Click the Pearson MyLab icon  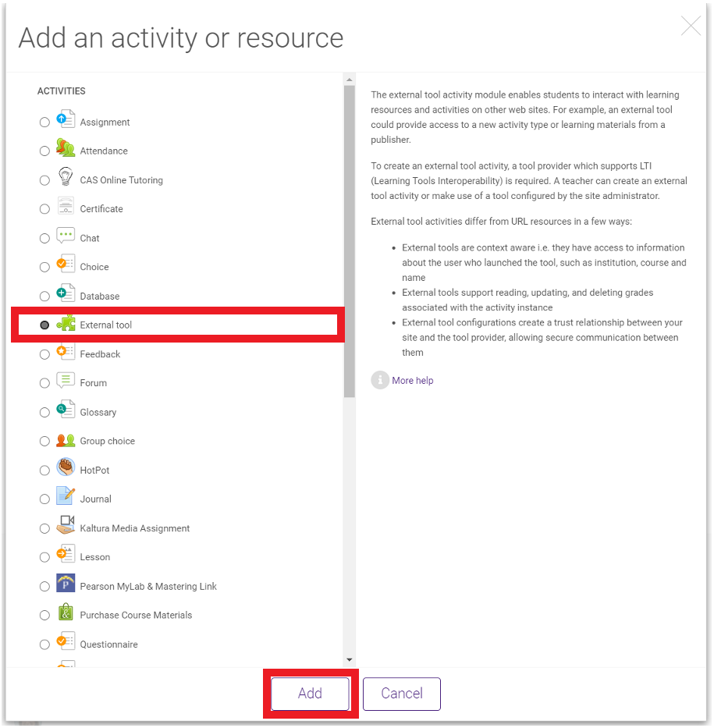pyautogui.click(x=66, y=583)
